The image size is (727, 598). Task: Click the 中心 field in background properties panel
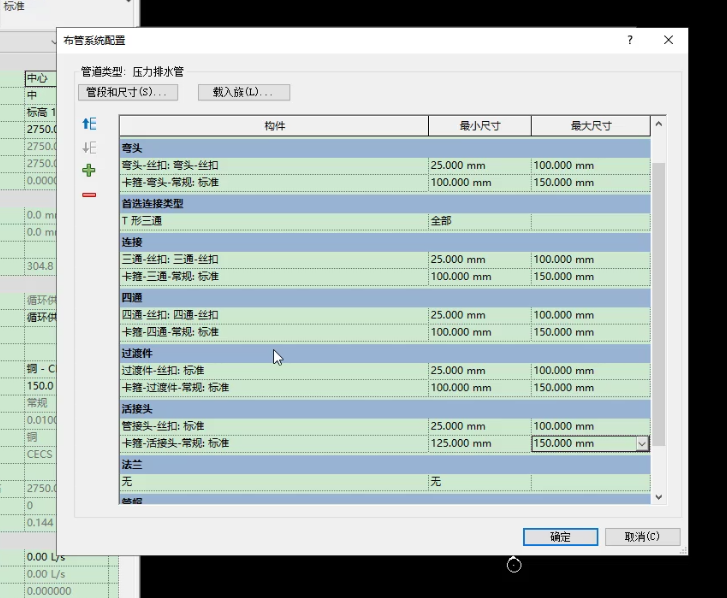click(x=41, y=78)
